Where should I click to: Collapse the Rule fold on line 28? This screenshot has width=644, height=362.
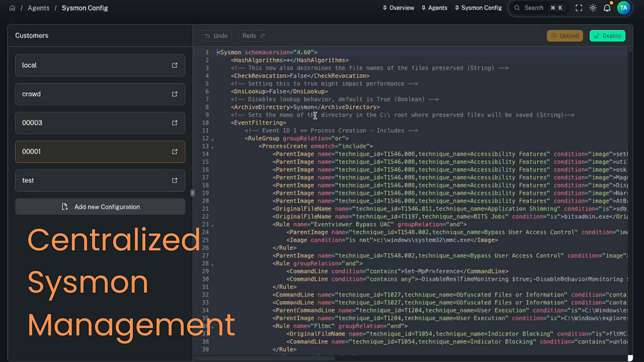point(212,264)
